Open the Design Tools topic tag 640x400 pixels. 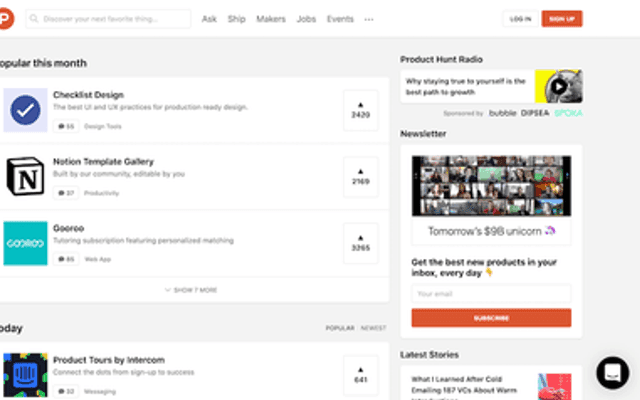click(102, 126)
